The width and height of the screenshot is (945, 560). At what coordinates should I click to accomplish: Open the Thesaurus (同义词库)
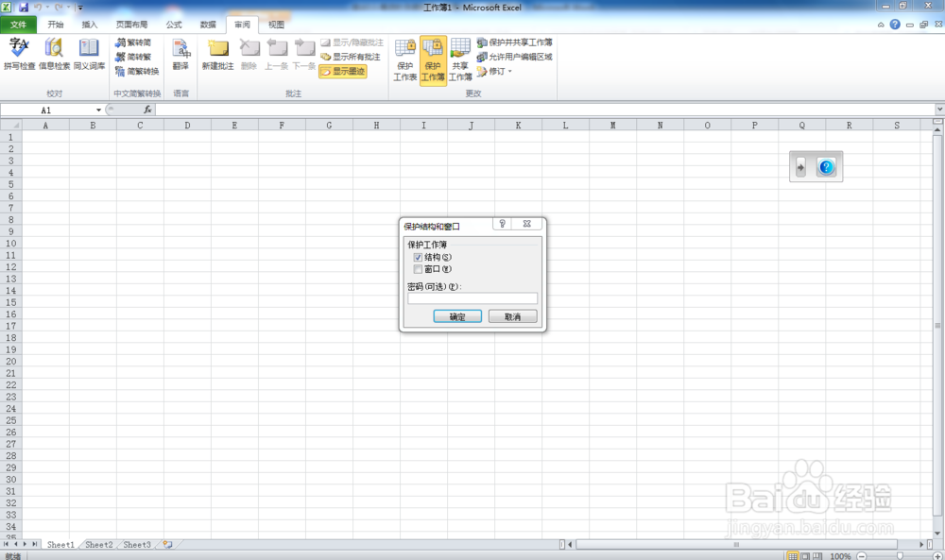[89, 54]
